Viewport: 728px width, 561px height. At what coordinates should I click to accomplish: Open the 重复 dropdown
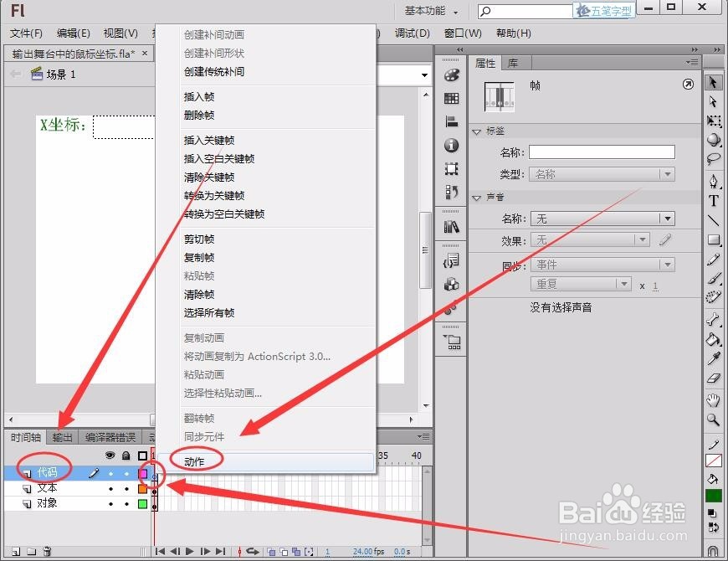pyautogui.click(x=581, y=283)
